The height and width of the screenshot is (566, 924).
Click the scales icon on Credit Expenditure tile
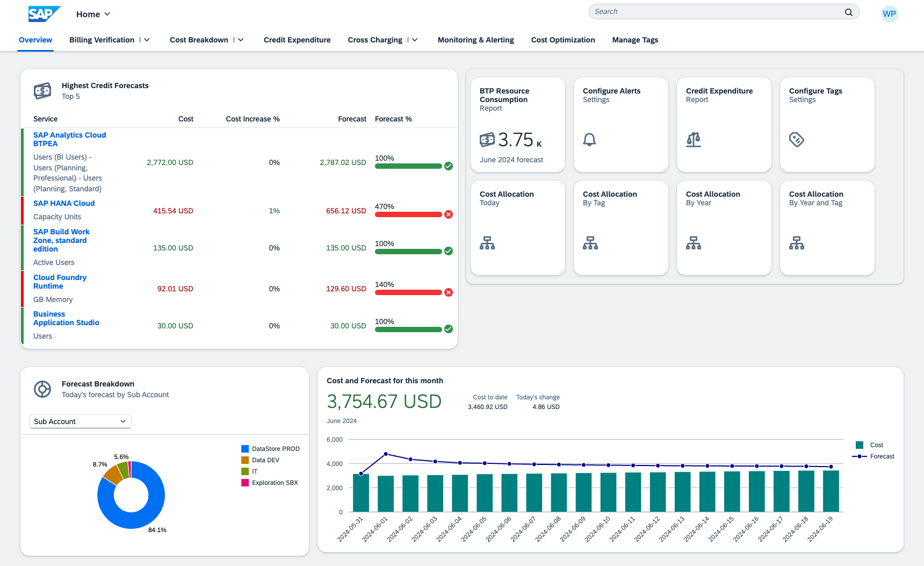(694, 140)
